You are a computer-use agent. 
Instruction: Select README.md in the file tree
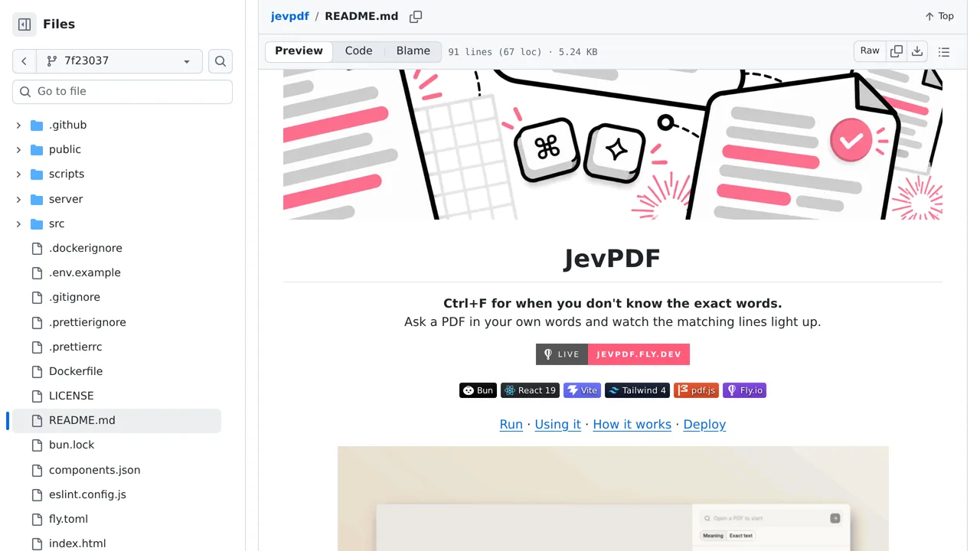116,420
